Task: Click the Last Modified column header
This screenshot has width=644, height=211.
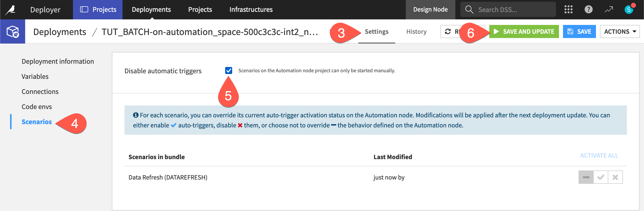Action: 393,157
